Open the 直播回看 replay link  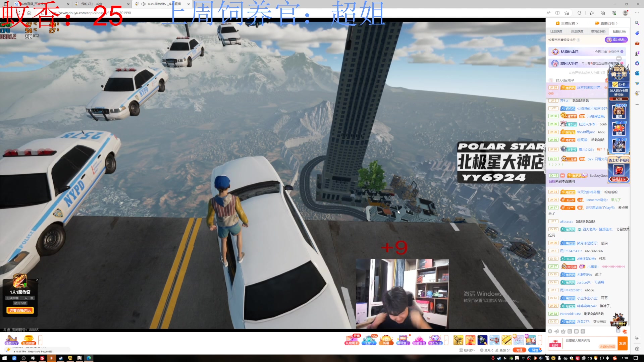tap(606, 23)
